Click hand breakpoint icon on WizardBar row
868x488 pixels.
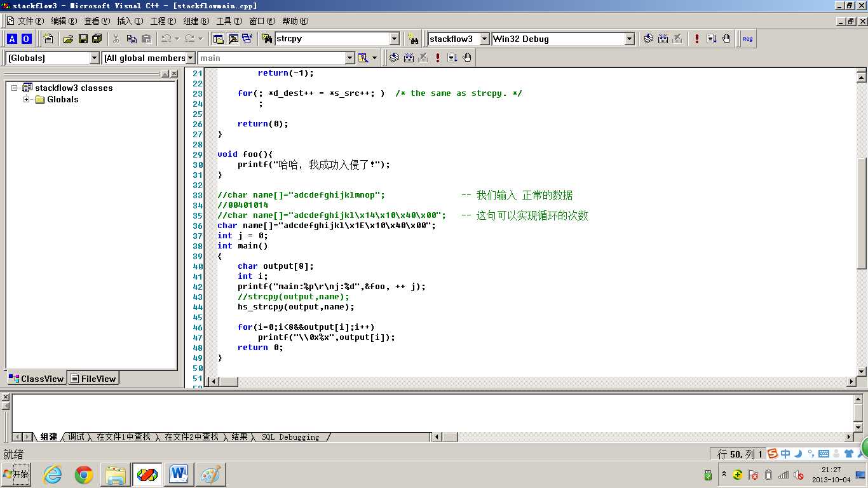click(467, 58)
